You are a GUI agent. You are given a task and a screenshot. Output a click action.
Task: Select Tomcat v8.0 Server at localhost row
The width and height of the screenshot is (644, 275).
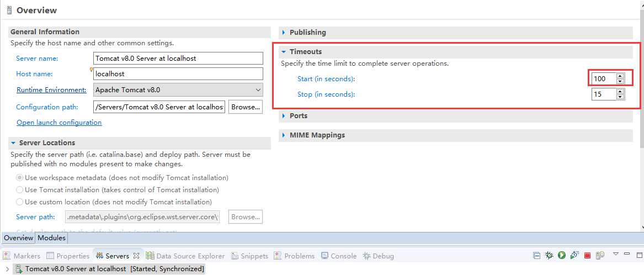pos(109,269)
